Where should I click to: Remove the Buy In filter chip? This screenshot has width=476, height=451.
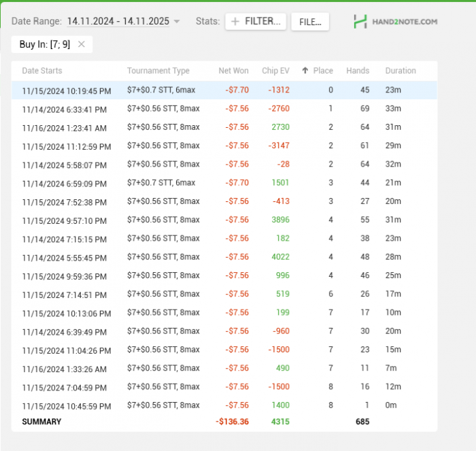82,44
